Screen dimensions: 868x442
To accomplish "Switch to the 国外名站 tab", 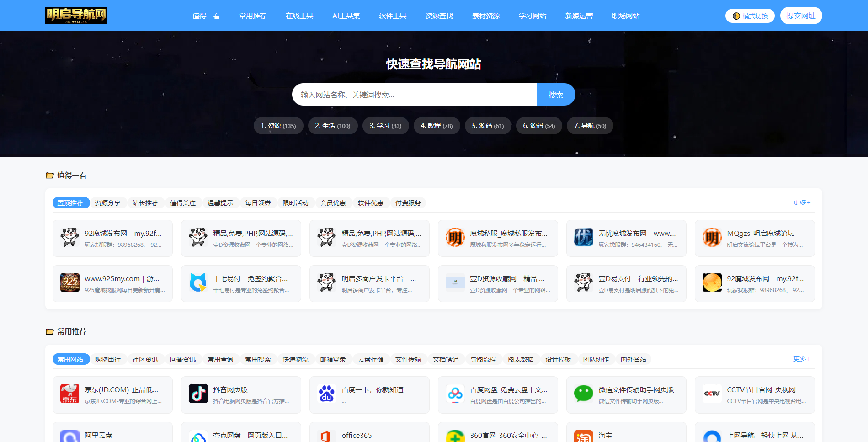I will tap(634, 359).
